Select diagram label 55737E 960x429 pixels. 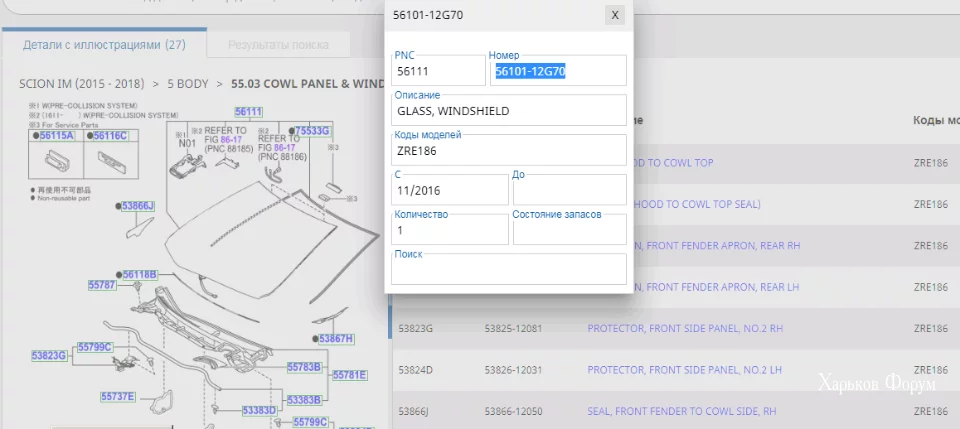[118, 397]
